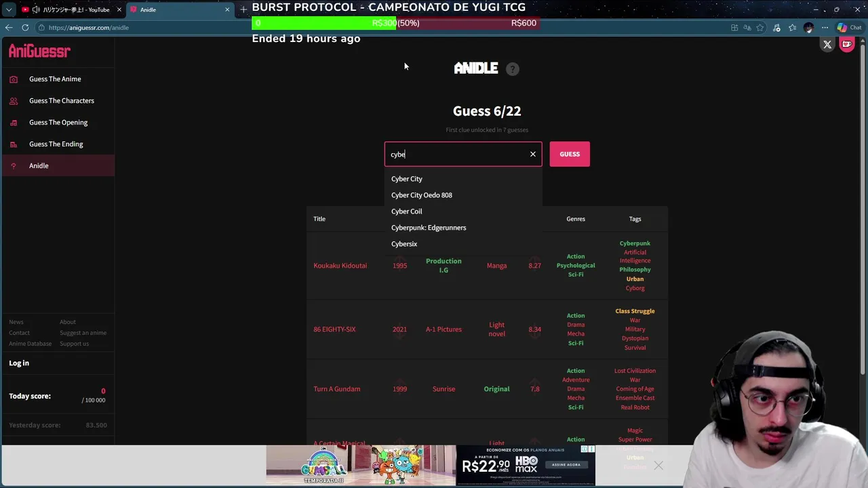
Task: Open the News footer link
Action: 16,322
